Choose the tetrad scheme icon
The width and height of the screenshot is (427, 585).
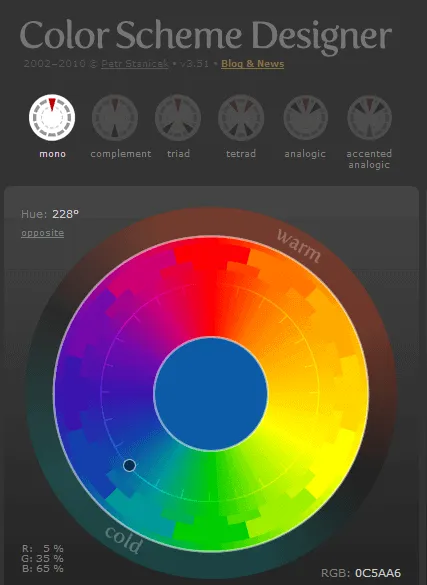coord(241,118)
